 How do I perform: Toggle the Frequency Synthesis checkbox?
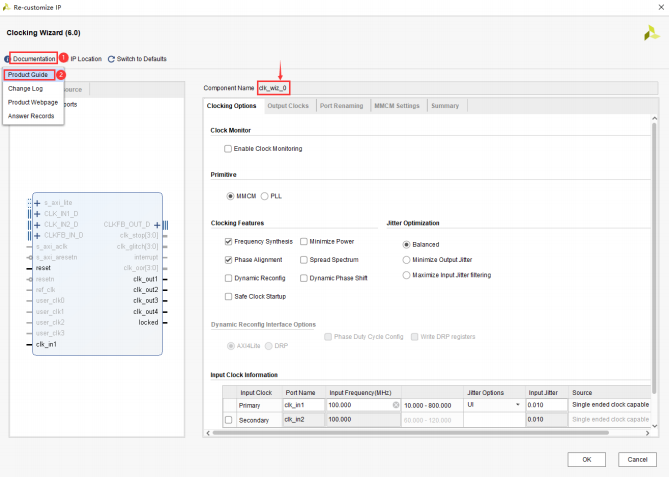[229, 241]
